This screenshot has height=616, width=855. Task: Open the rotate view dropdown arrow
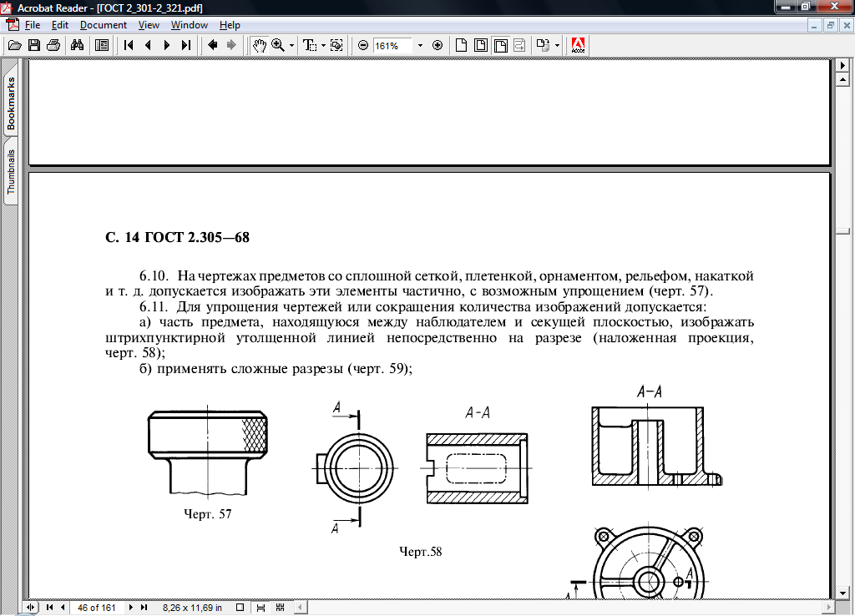coord(557,46)
